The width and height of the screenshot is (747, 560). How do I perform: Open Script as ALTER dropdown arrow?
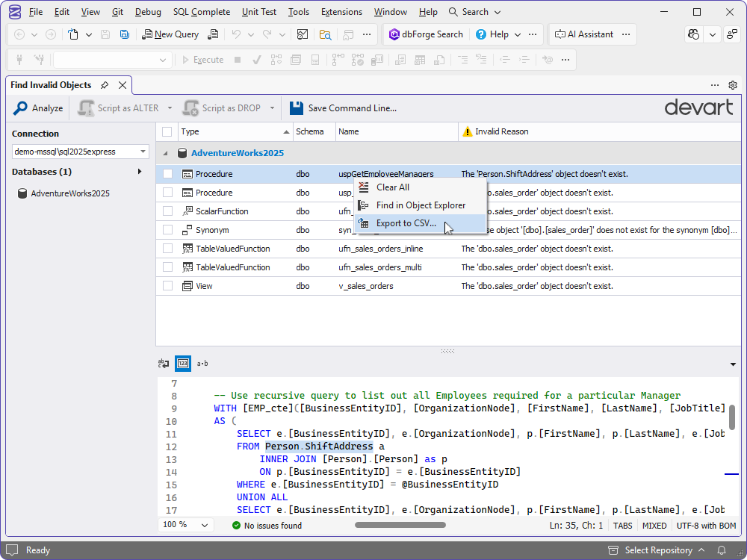[x=170, y=108]
